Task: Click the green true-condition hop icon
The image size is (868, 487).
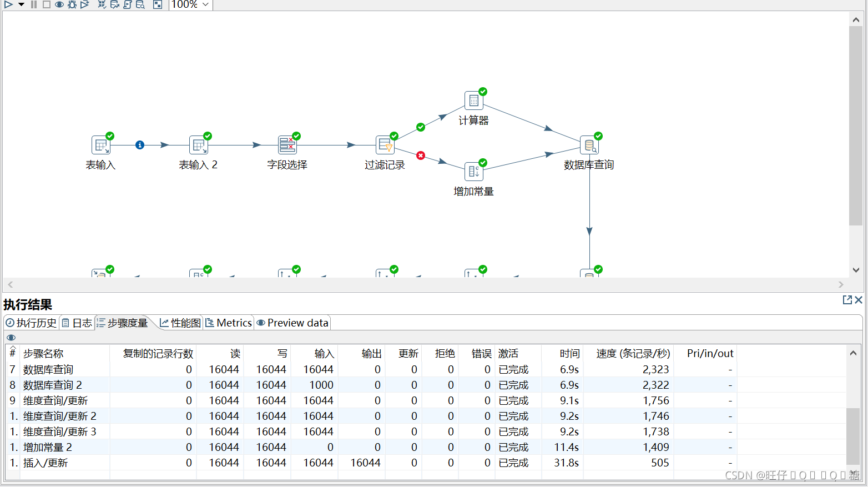Action: click(x=421, y=127)
